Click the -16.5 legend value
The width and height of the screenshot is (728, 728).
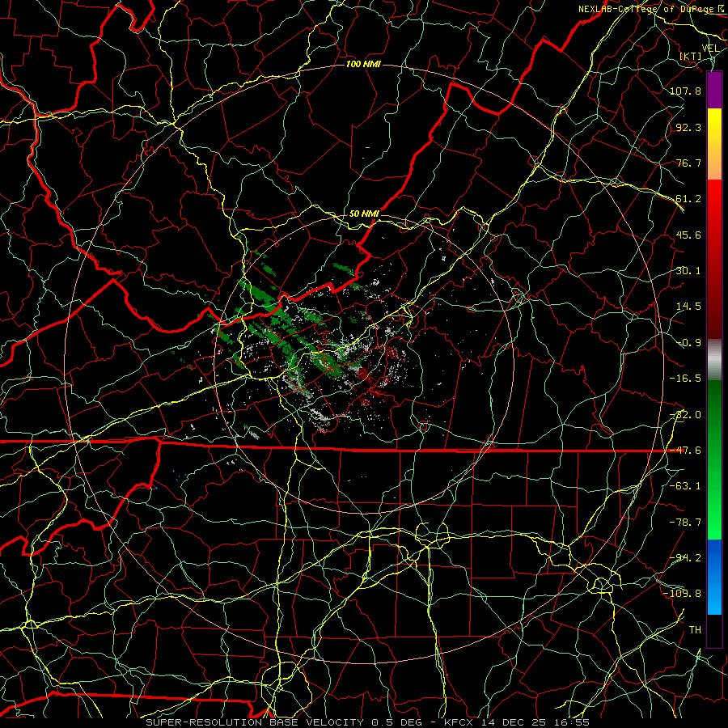coord(685,379)
